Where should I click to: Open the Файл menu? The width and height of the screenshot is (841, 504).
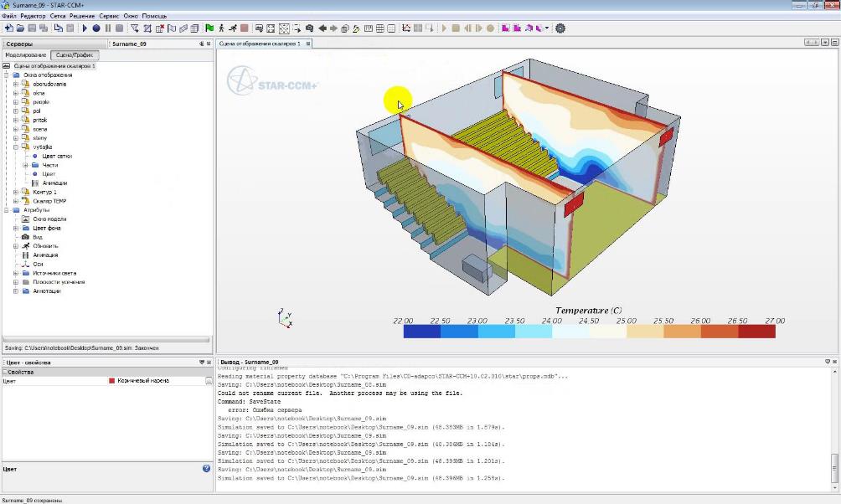coord(9,16)
